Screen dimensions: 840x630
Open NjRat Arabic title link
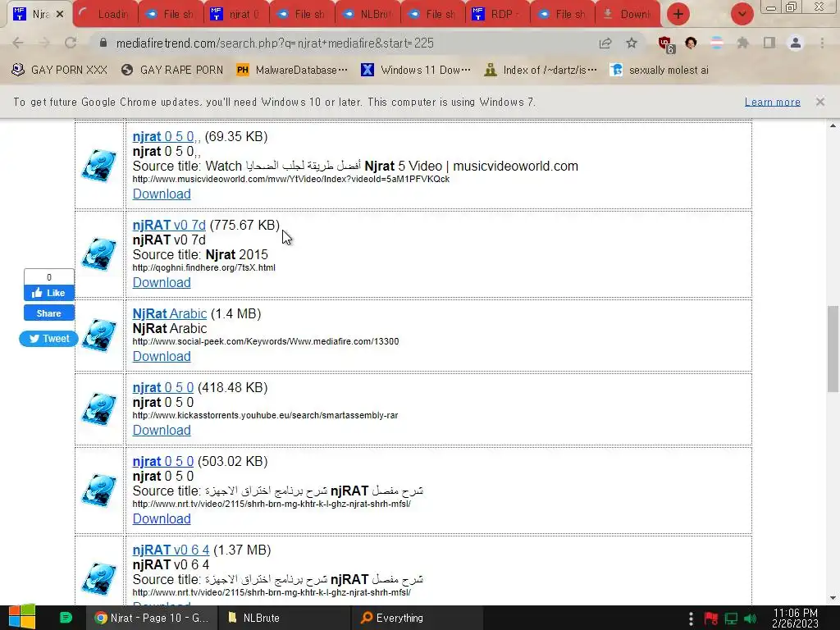coord(169,313)
